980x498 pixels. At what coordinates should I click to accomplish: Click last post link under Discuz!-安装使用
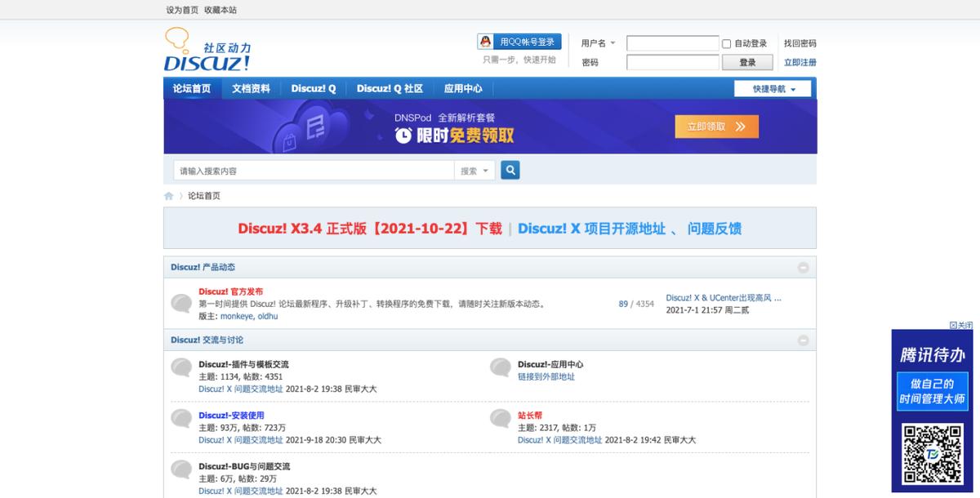[x=241, y=439]
